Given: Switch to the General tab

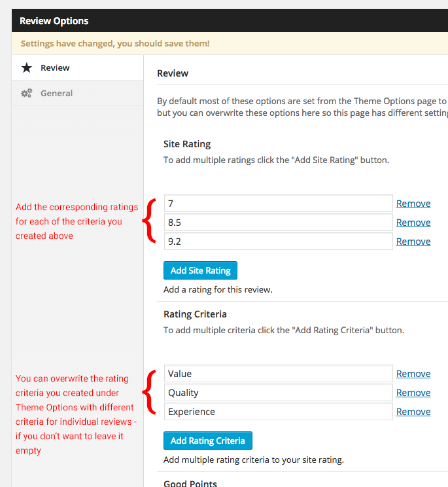Looking at the screenshot, I should [x=78, y=93].
